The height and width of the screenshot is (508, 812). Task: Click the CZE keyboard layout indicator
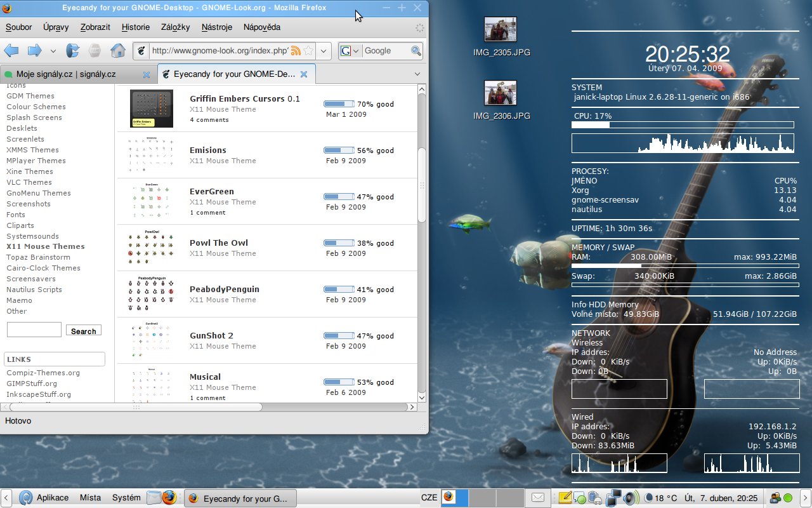[429, 498]
